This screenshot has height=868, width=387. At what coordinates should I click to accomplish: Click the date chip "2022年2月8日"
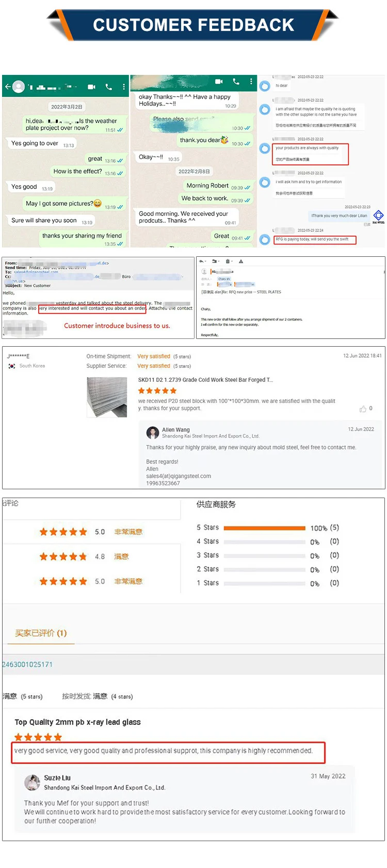click(194, 171)
